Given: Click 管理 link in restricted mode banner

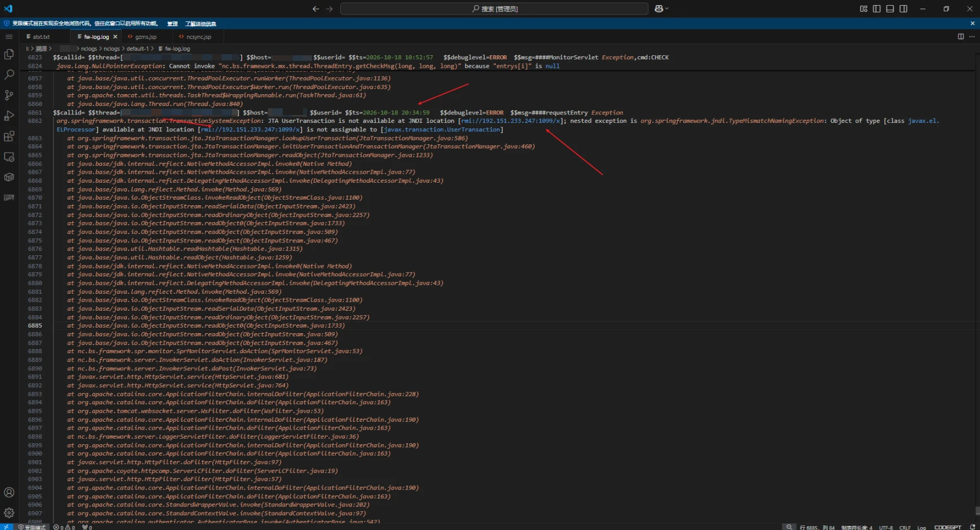Looking at the screenshot, I should [x=173, y=24].
